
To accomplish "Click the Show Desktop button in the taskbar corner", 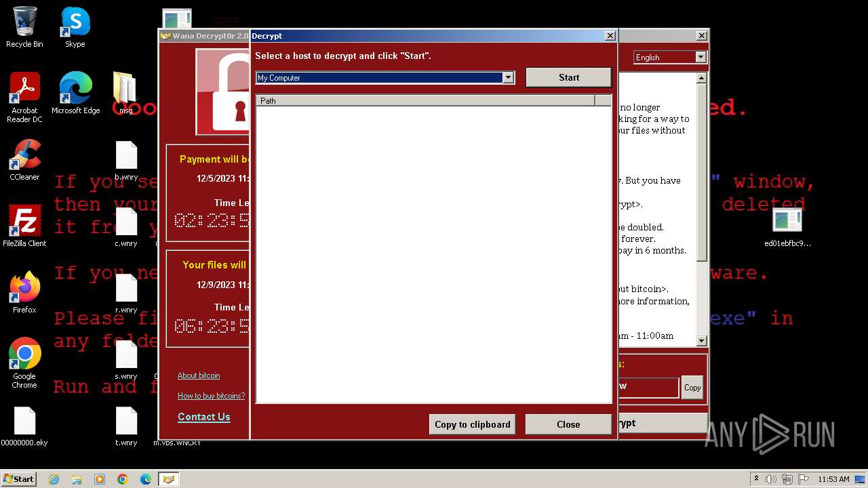I will 861,479.
